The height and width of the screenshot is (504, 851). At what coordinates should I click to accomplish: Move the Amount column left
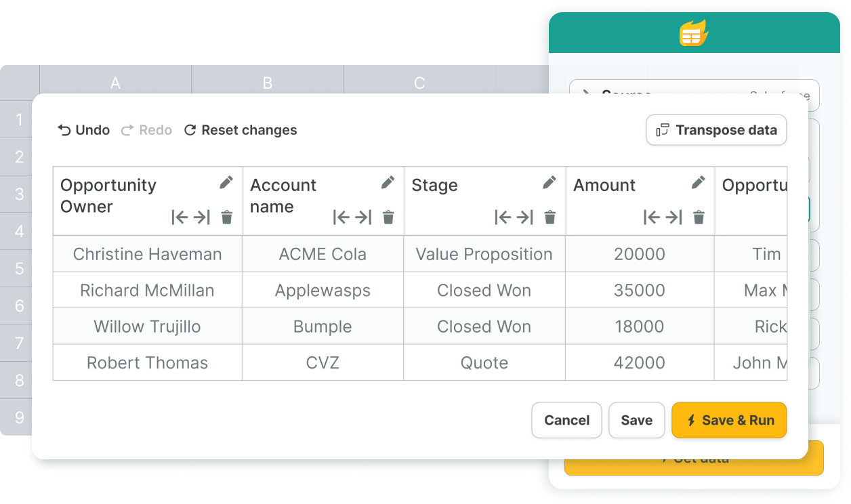pos(652,217)
